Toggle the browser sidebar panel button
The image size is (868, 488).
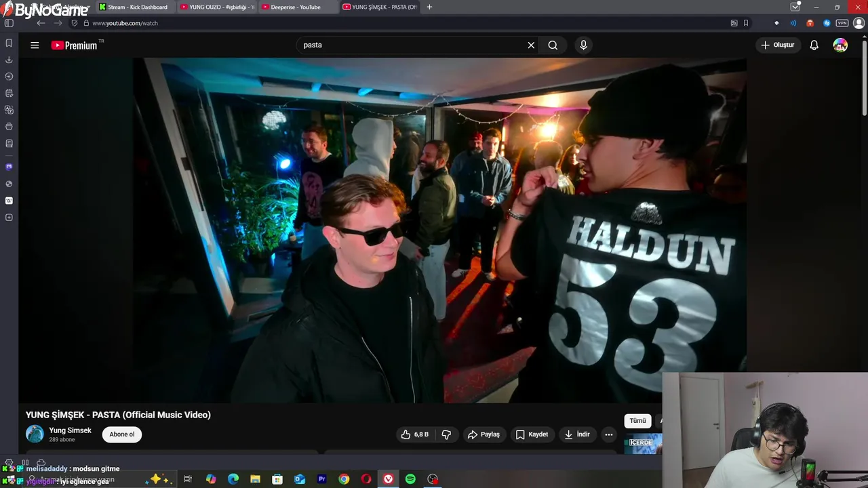[9, 23]
